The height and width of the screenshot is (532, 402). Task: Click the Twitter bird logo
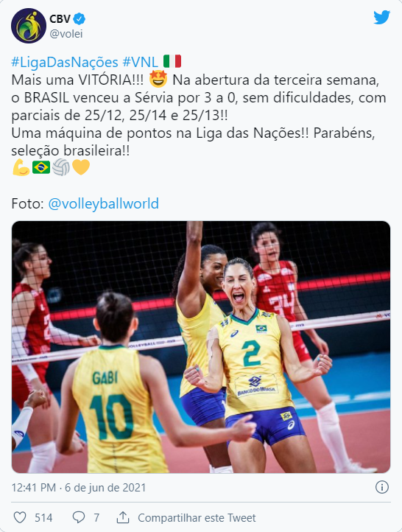point(381,17)
